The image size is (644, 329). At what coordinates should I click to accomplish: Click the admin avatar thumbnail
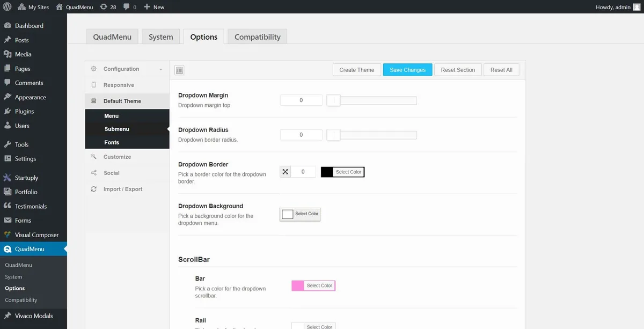click(x=636, y=7)
